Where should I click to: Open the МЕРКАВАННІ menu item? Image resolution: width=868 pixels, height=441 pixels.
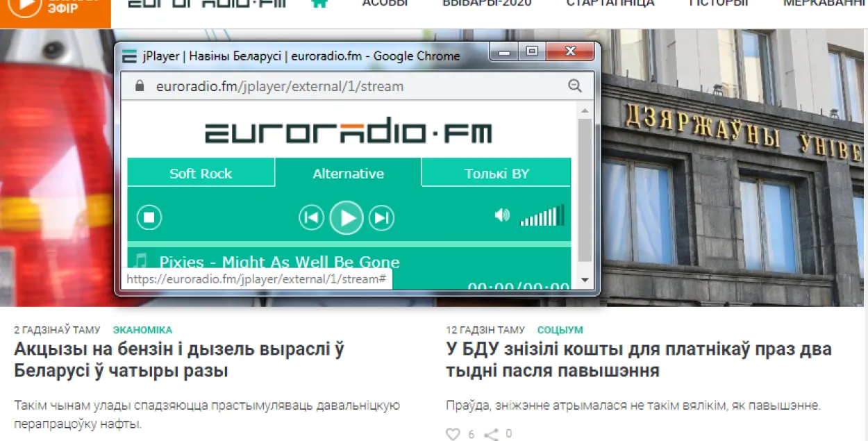point(824,3)
